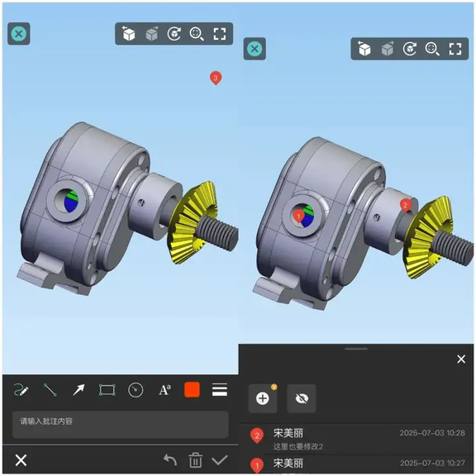Open the line thickness menu
476x476 pixels.
[220, 389]
